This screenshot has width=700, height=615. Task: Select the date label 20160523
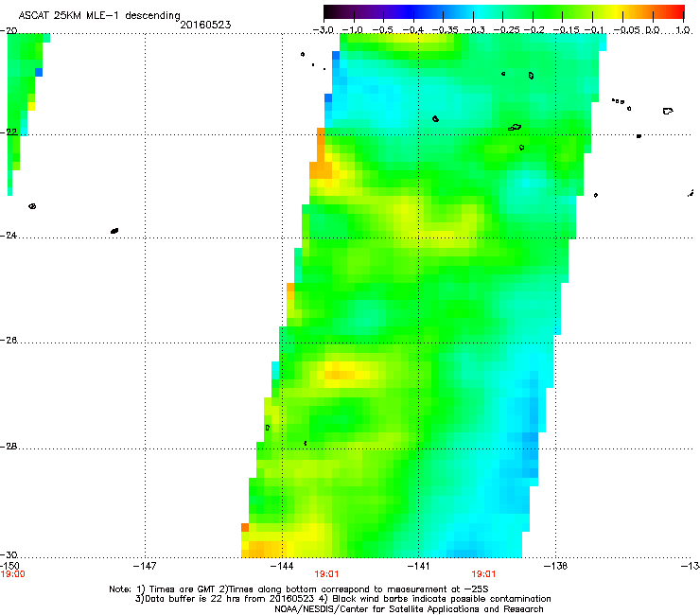[x=205, y=25]
